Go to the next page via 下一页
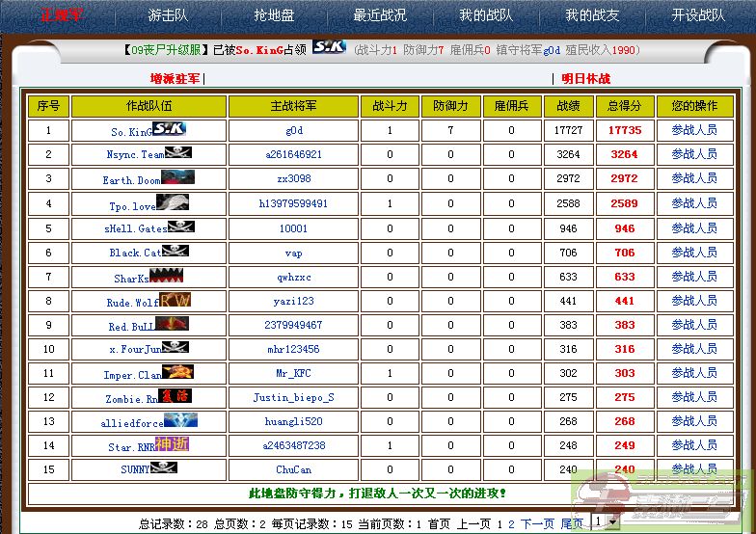 538,523
